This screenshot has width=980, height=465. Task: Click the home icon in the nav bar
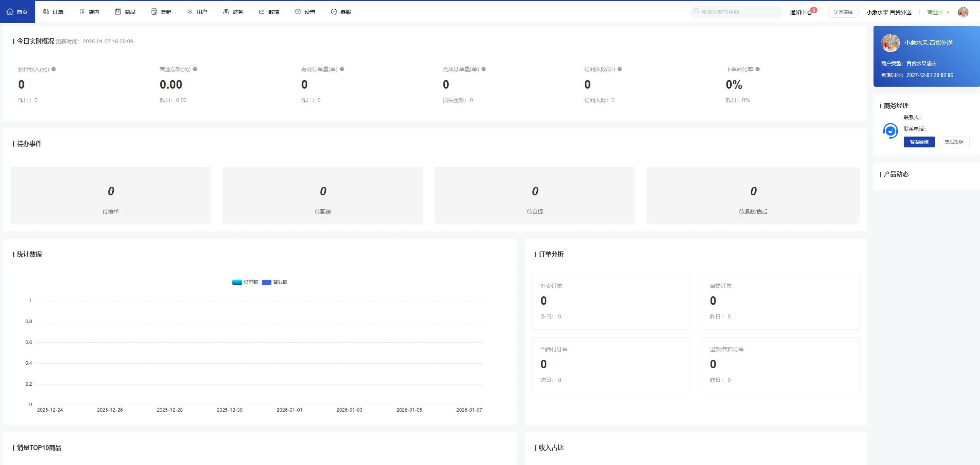pos(10,12)
